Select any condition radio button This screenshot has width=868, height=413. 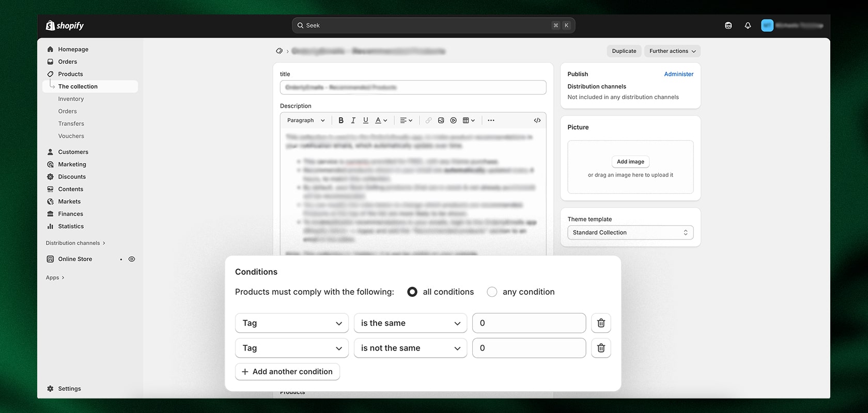[492, 292]
